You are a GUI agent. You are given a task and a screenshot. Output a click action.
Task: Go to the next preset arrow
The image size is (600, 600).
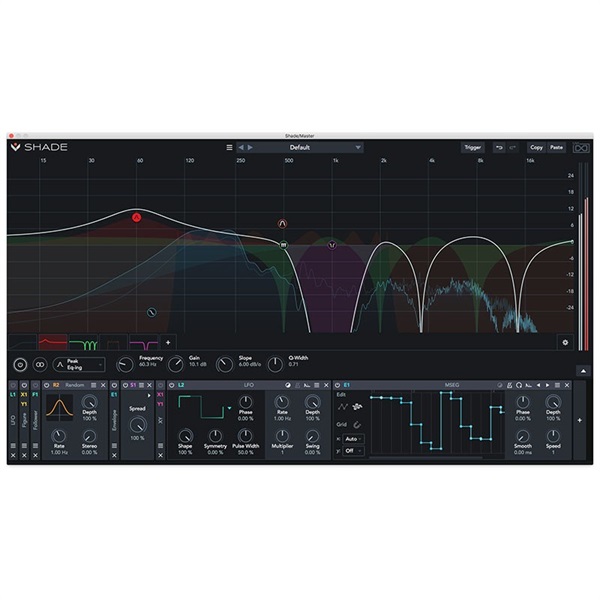(250, 147)
